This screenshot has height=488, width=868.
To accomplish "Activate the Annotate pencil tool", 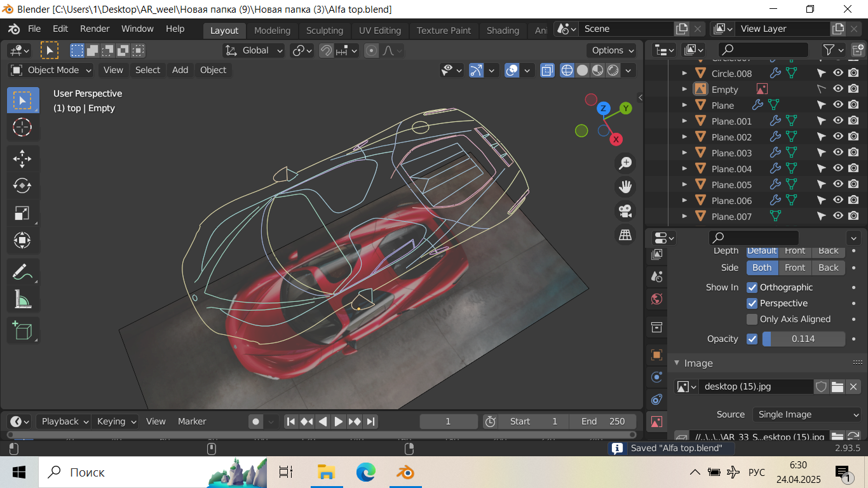I will tap(22, 272).
